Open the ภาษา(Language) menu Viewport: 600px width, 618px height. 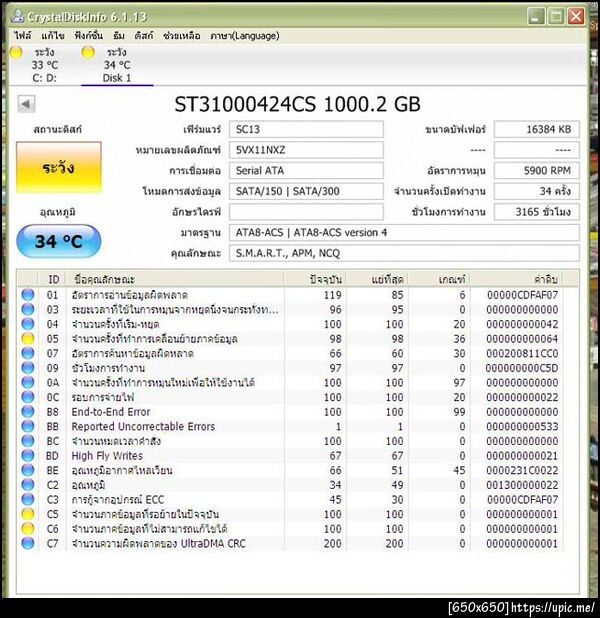pyautogui.click(x=245, y=36)
